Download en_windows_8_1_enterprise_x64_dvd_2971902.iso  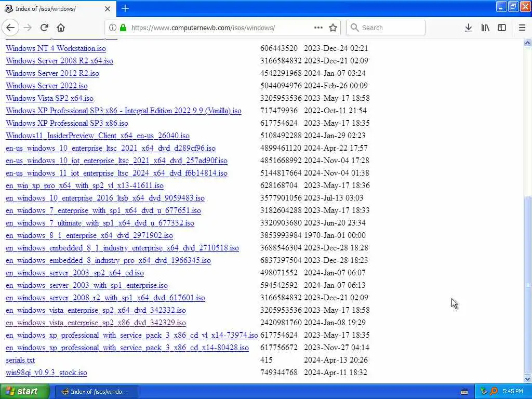tap(89, 235)
